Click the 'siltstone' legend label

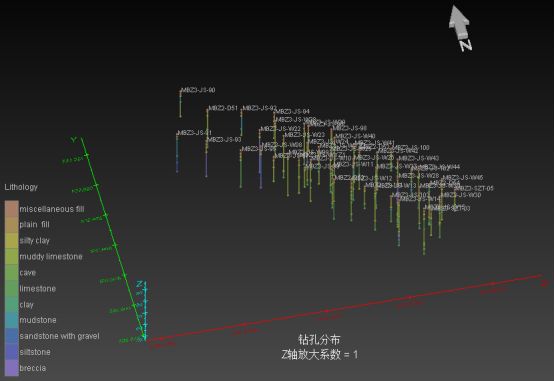[35, 352]
